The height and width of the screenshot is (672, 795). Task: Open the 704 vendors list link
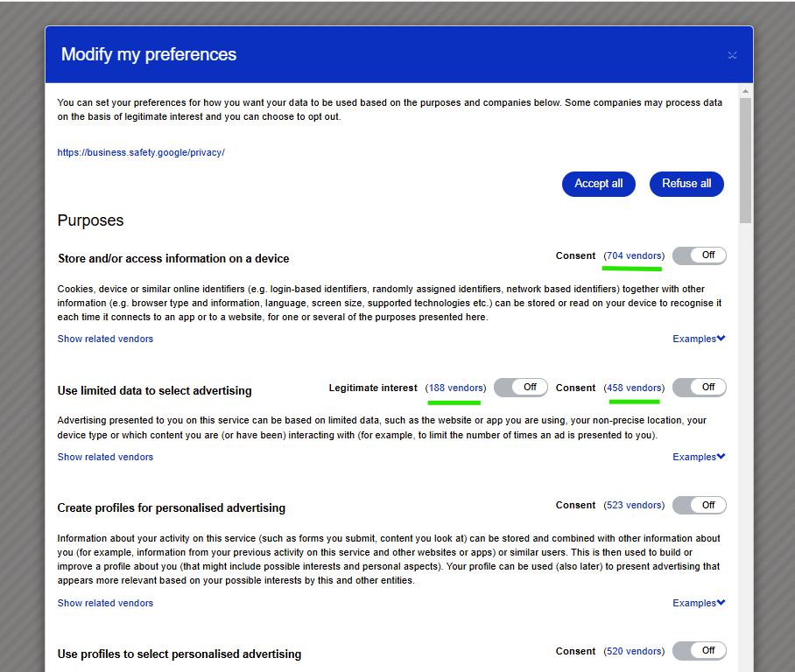coord(634,255)
